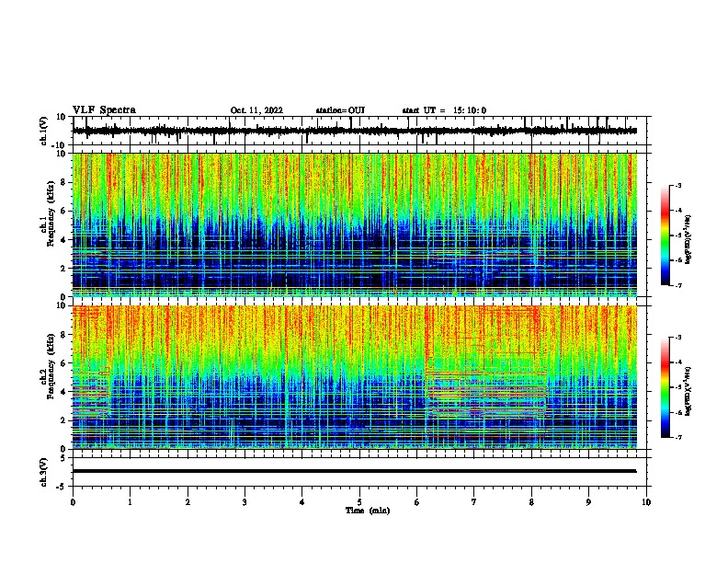The image size is (728, 563).
Task: Click inside the ch.2 frequency spectrogram
Action: pos(355,377)
